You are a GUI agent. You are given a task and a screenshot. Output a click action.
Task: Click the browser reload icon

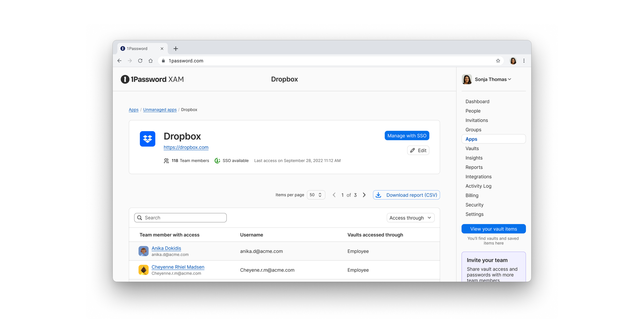[x=140, y=61]
